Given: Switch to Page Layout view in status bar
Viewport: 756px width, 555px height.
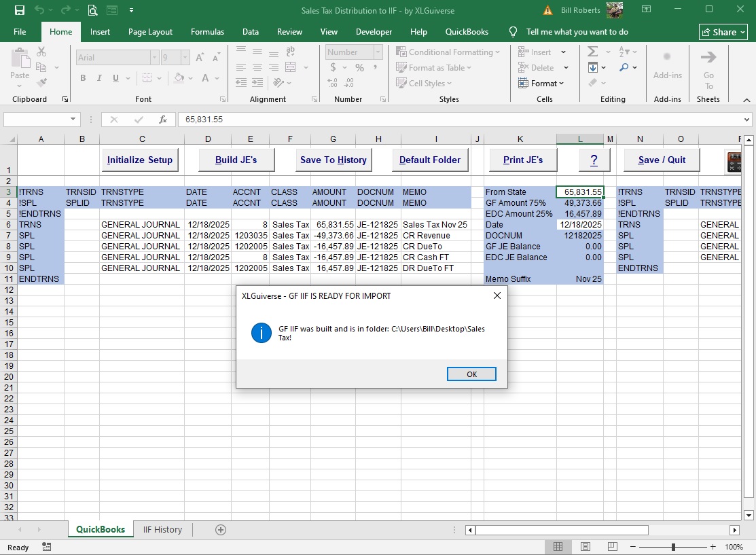Looking at the screenshot, I should click(x=585, y=547).
